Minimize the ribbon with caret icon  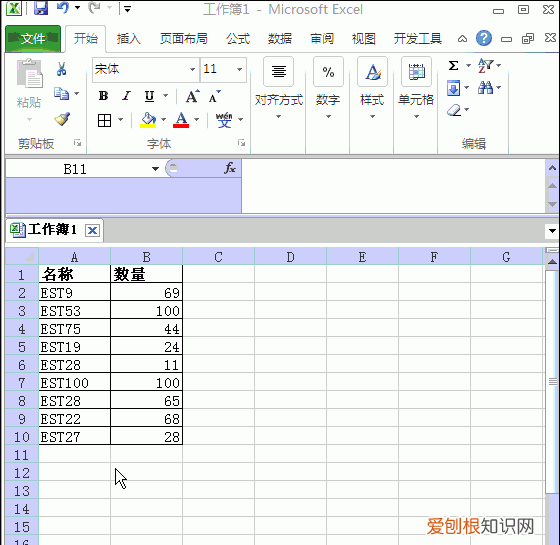pyautogui.click(x=462, y=39)
